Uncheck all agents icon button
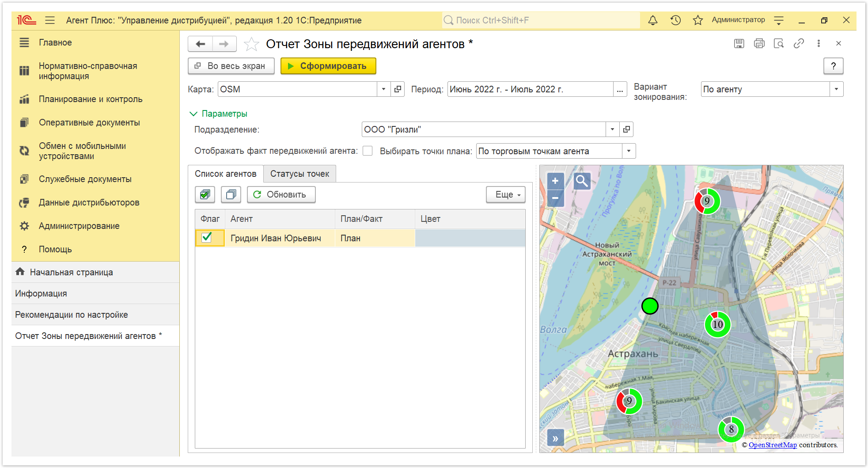Viewport: 868px width, 468px height. coord(231,194)
